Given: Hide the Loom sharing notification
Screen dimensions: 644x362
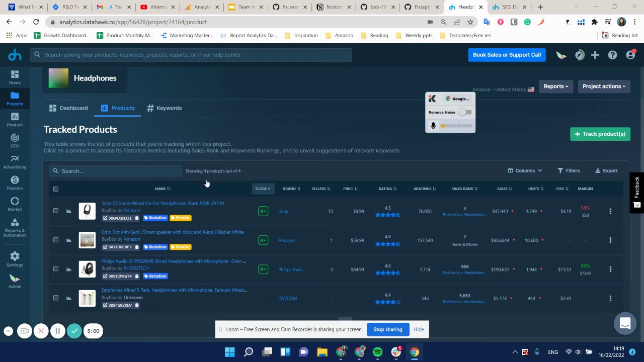Looking at the screenshot, I should 419,329.
